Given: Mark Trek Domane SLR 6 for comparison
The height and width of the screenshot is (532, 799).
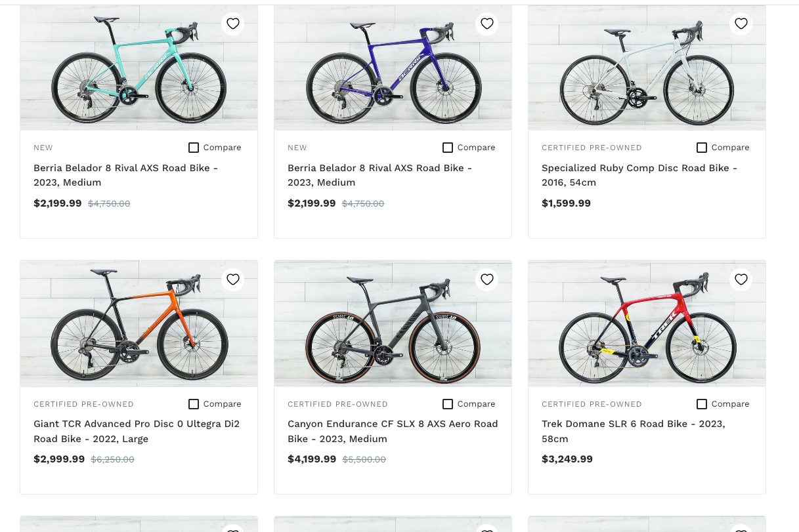Looking at the screenshot, I should 702,404.
